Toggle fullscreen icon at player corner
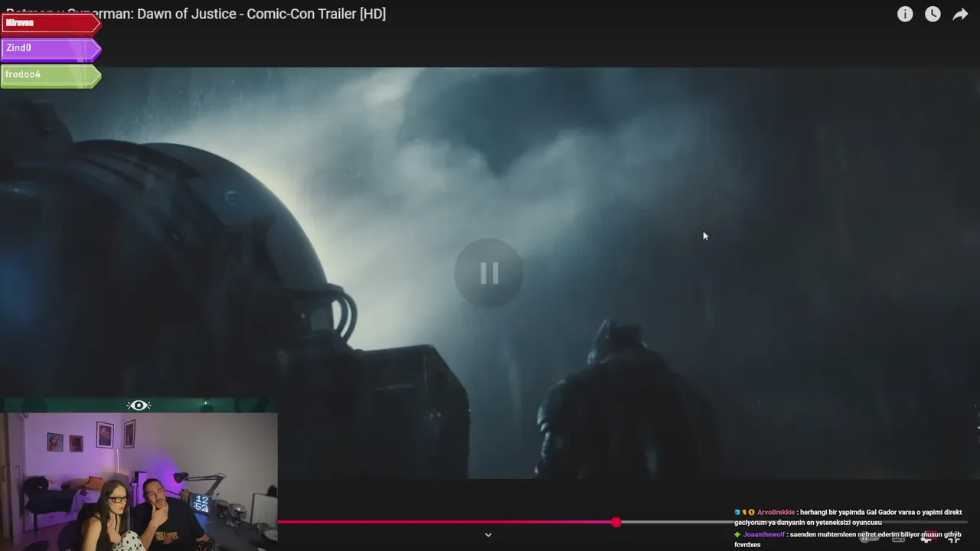 tap(953, 538)
